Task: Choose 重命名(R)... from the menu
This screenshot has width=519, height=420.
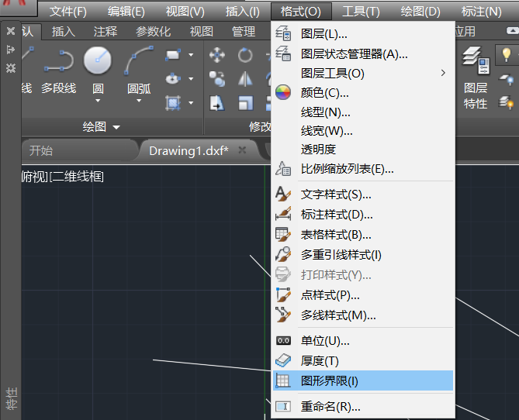Action: click(x=363, y=407)
